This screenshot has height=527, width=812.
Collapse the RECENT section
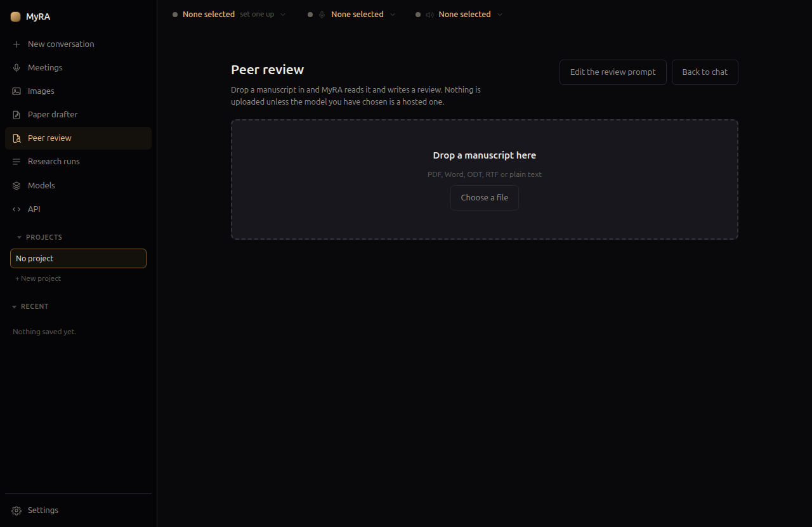30,306
